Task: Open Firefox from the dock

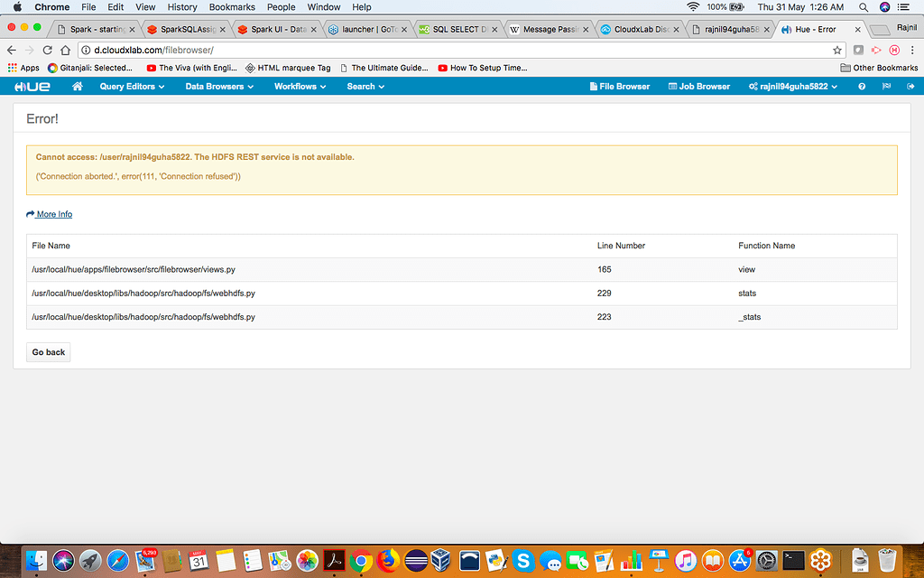Action: 388,561
